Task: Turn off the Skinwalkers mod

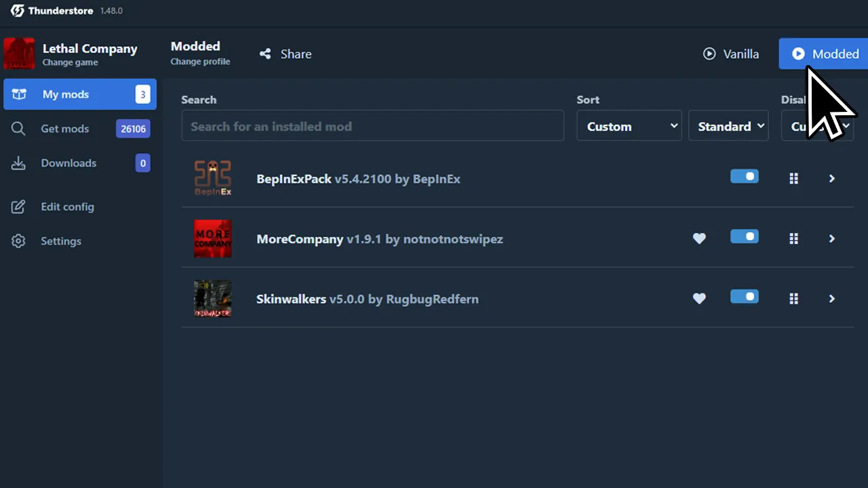Action: 744,296
